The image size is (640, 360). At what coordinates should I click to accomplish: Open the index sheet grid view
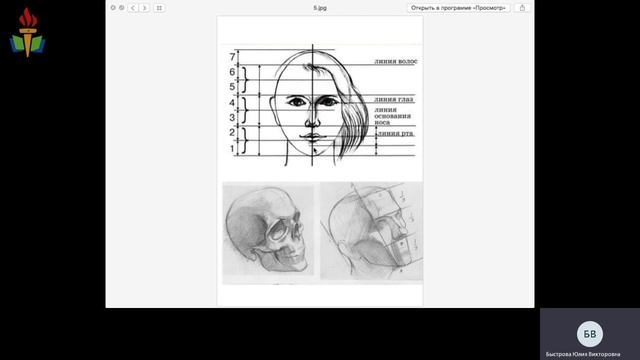[x=159, y=8]
